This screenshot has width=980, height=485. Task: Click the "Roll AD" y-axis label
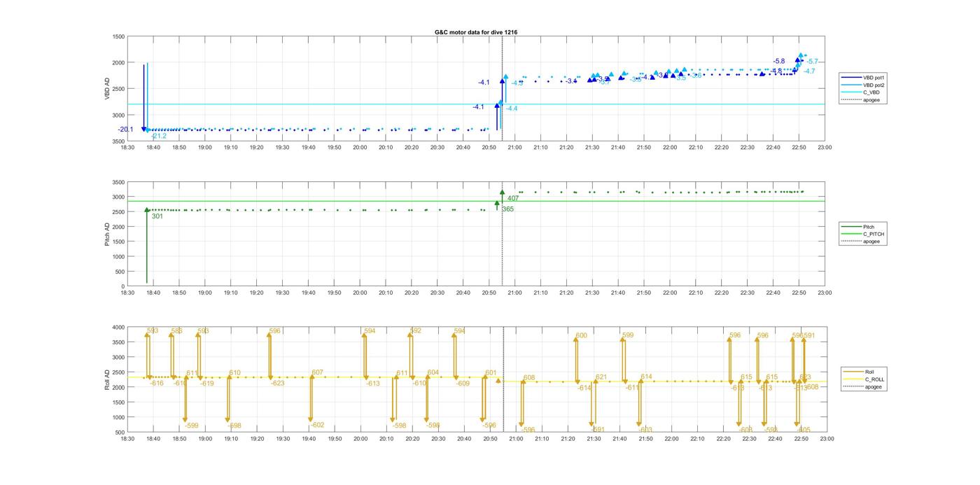[107, 379]
